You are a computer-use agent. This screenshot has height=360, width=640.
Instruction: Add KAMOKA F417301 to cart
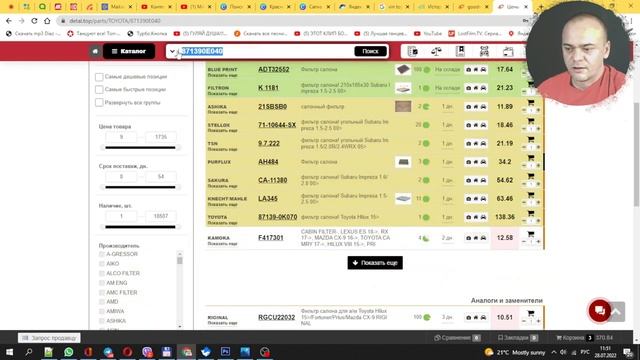[531, 234]
